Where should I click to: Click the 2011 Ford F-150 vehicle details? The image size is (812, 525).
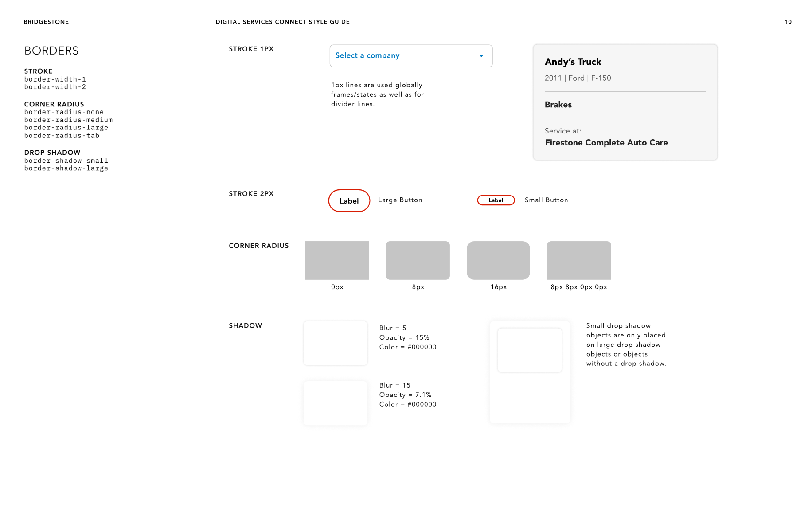pyautogui.click(x=578, y=78)
